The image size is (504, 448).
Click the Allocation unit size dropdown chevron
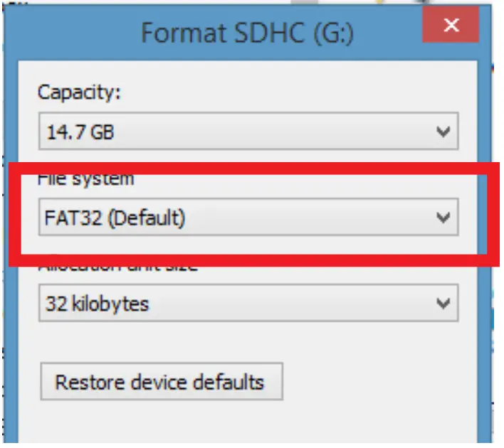[443, 304]
